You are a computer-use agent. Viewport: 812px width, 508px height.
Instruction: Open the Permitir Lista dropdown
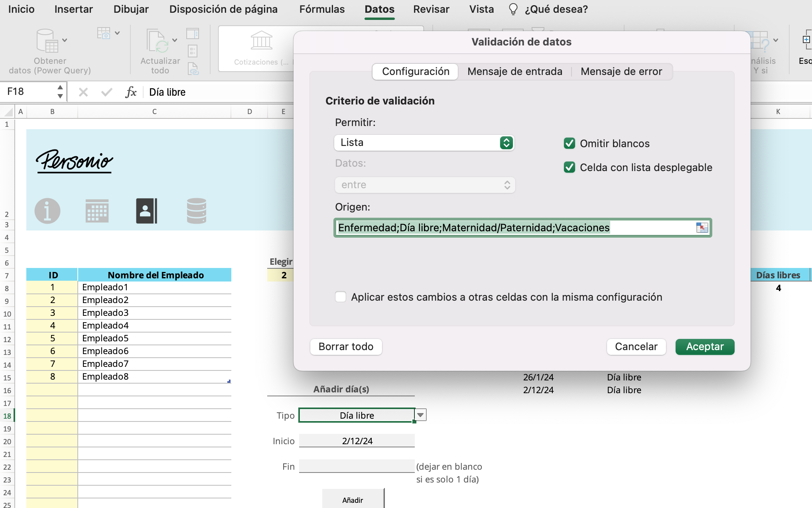coord(424,143)
